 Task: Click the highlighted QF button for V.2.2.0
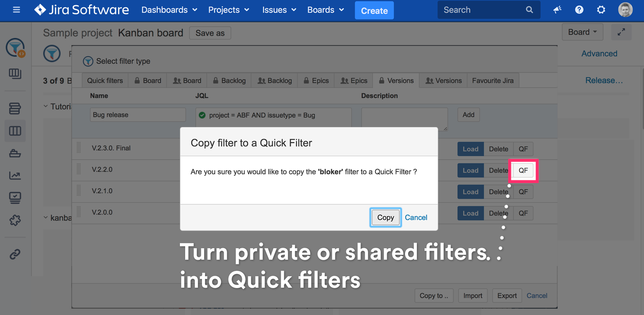[x=523, y=170]
